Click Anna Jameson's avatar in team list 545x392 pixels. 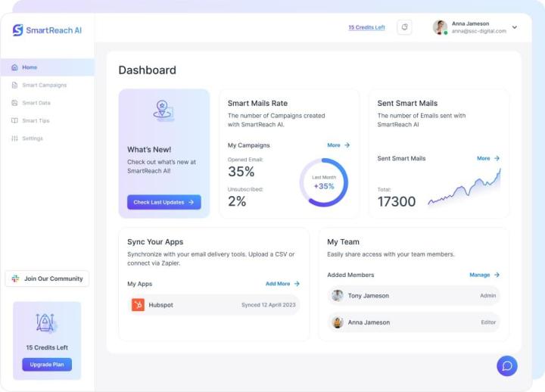point(338,322)
